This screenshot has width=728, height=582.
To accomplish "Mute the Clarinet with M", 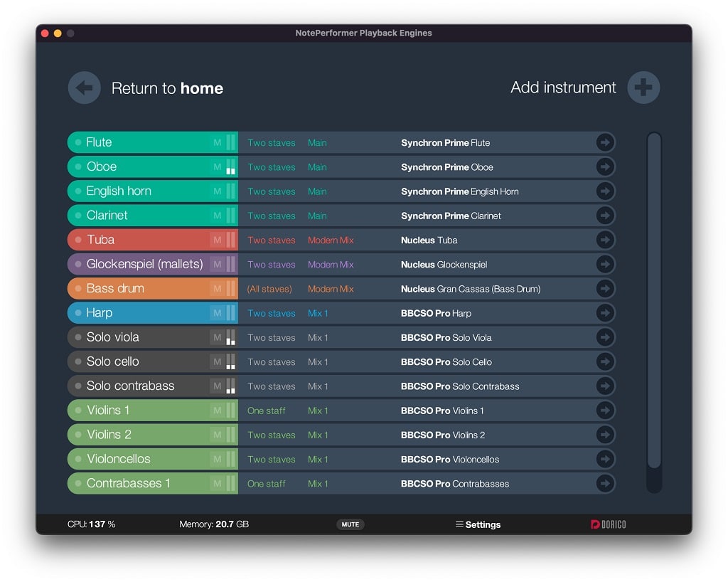I will pyautogui.click(x=218, y=216).
